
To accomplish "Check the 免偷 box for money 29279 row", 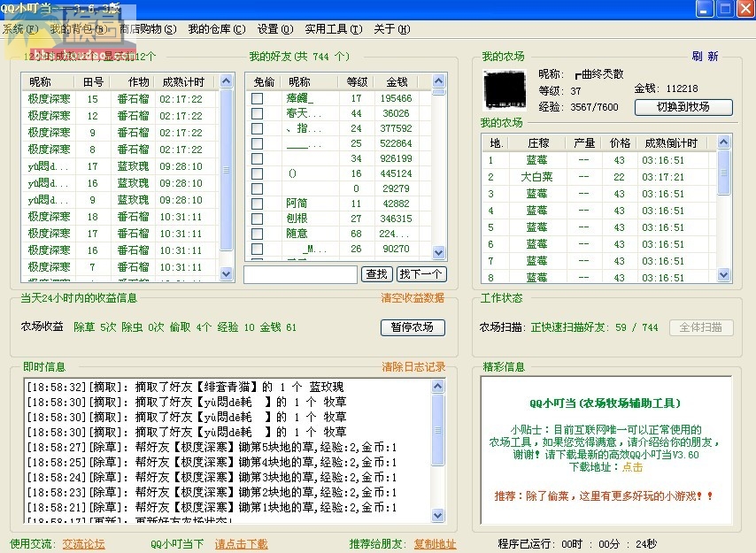I will (257, 188).
